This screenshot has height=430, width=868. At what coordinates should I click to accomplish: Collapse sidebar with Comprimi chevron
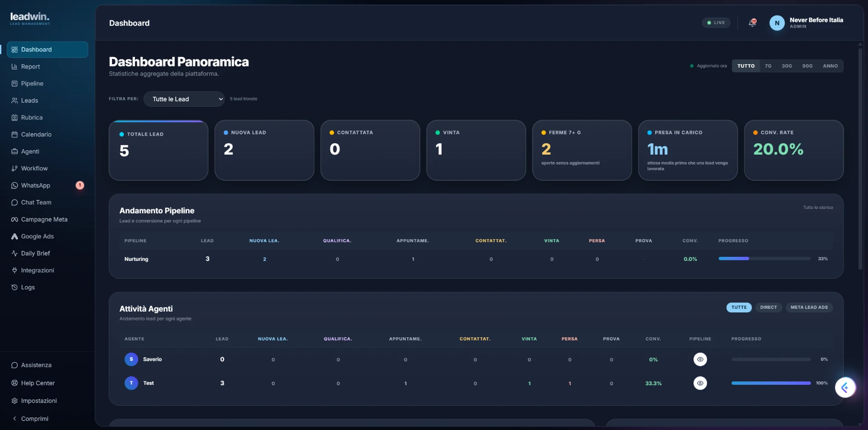(14, 419)
